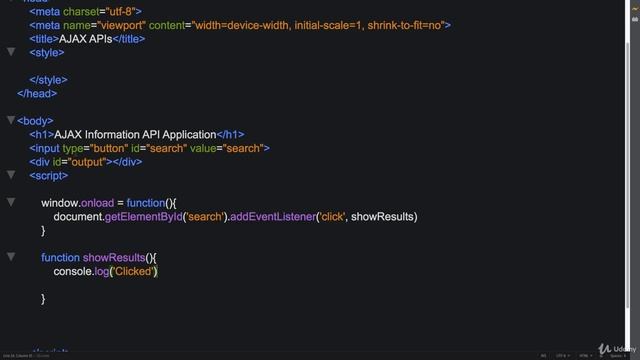640x360 pixels.
Task: Click "initial-scale=1" in the content string
Action: pyautogui.click(x=328, y=25)
